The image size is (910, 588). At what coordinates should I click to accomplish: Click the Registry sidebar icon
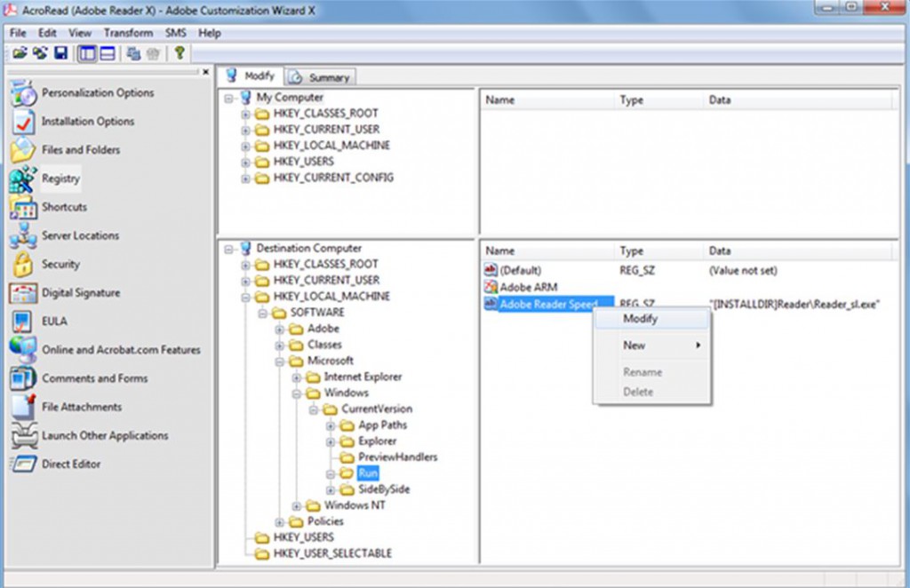(23, 179)
